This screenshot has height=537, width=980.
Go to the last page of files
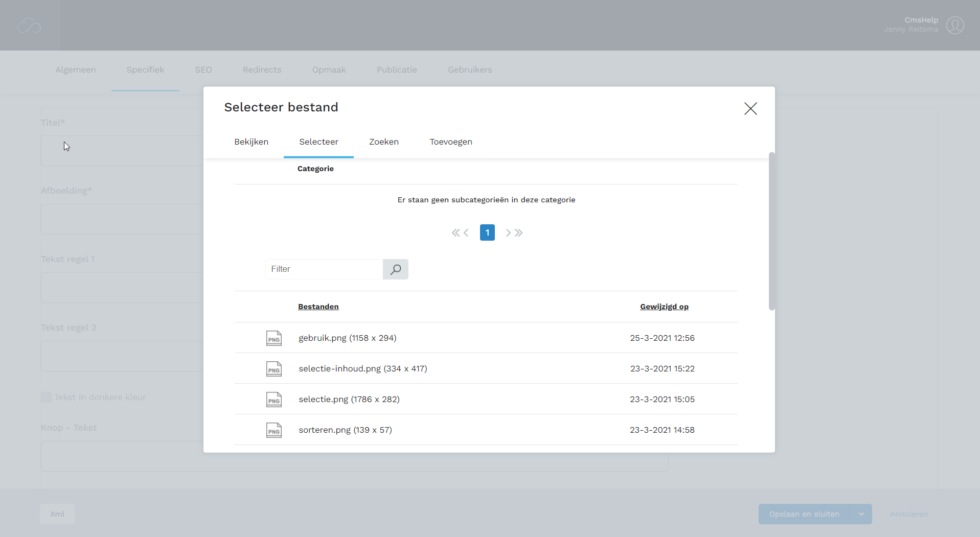pos(519,233)
